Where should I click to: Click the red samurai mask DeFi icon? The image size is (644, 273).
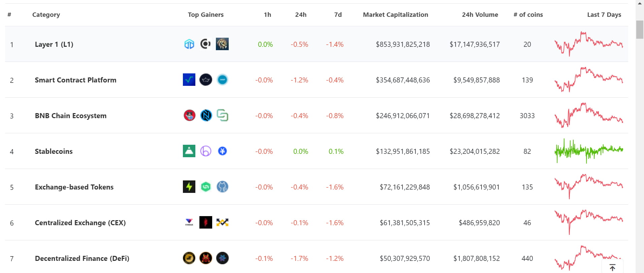click(205, 258)
